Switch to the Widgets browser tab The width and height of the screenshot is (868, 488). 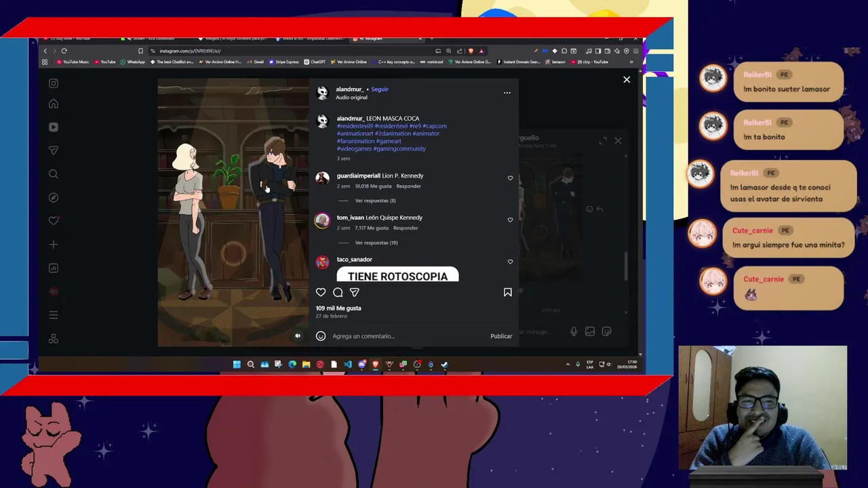pyautogui.click(x=234, y=39)
